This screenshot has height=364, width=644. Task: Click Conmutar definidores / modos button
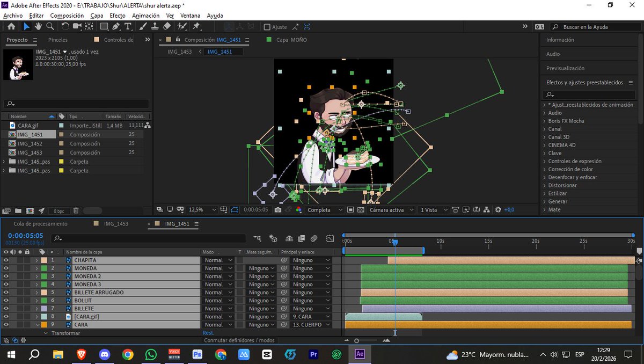pyautogui.click(x=239, y=340)
